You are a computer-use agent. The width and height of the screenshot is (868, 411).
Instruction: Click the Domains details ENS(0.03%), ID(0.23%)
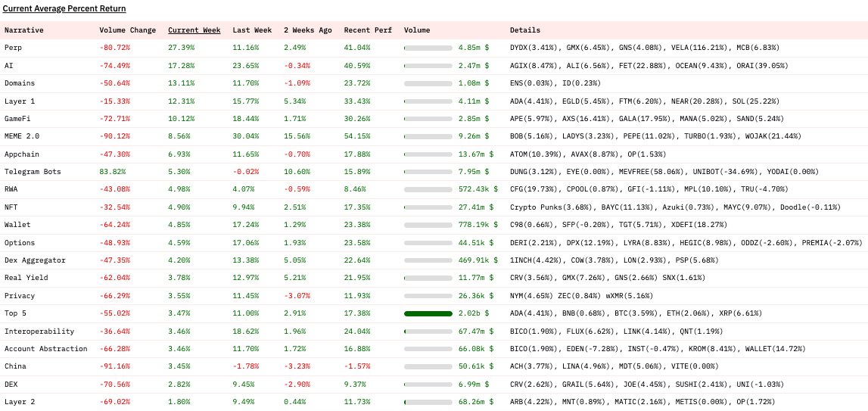click(x=555, y=83)
